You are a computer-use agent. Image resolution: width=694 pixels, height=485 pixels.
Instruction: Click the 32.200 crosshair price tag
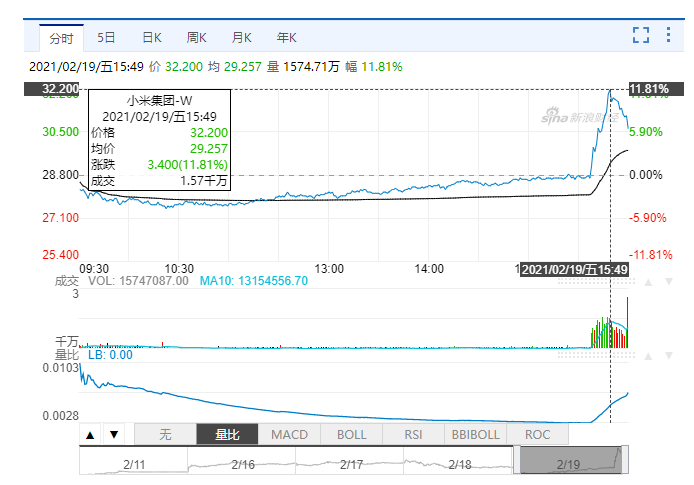[x=51, y=89]
